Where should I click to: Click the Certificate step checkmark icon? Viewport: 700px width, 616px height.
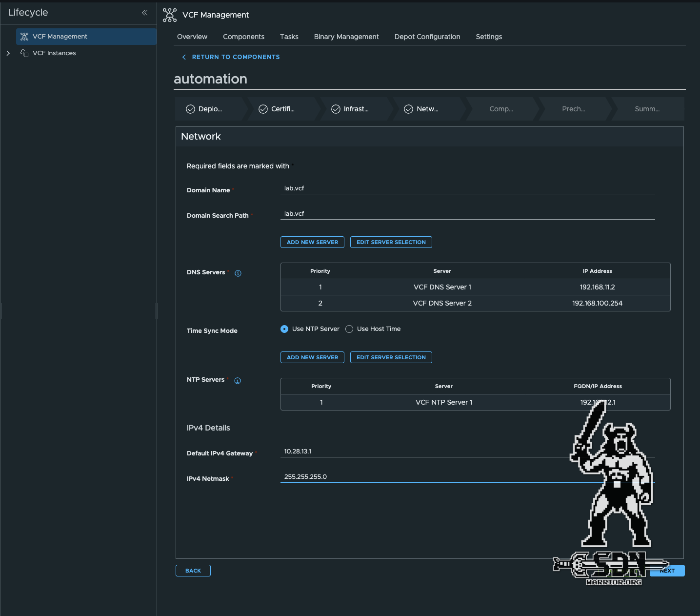[263, 109]
